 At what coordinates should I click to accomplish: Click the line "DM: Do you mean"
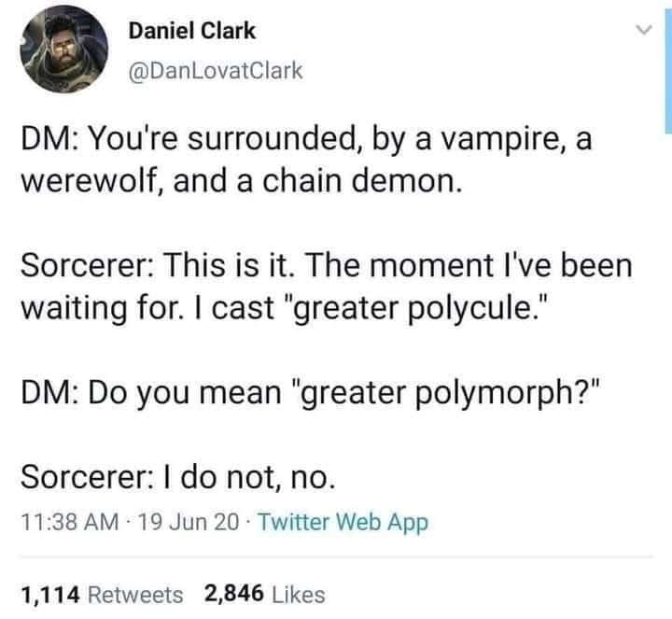tap(151, 393)
